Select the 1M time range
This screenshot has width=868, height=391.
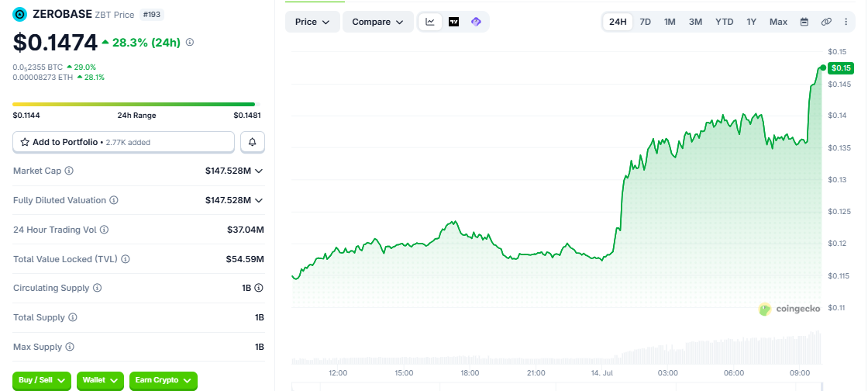(x=670, y=22)
